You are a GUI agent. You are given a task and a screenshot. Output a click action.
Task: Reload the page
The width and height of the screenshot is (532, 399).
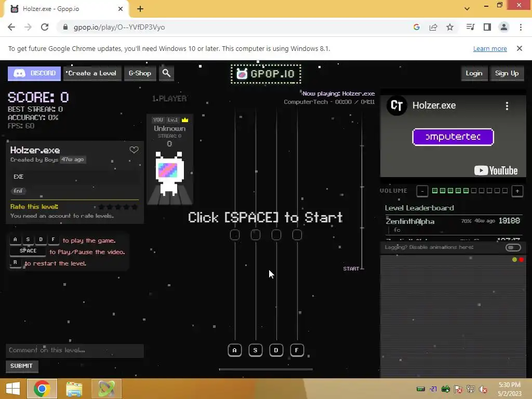click(x=45, y=27)
